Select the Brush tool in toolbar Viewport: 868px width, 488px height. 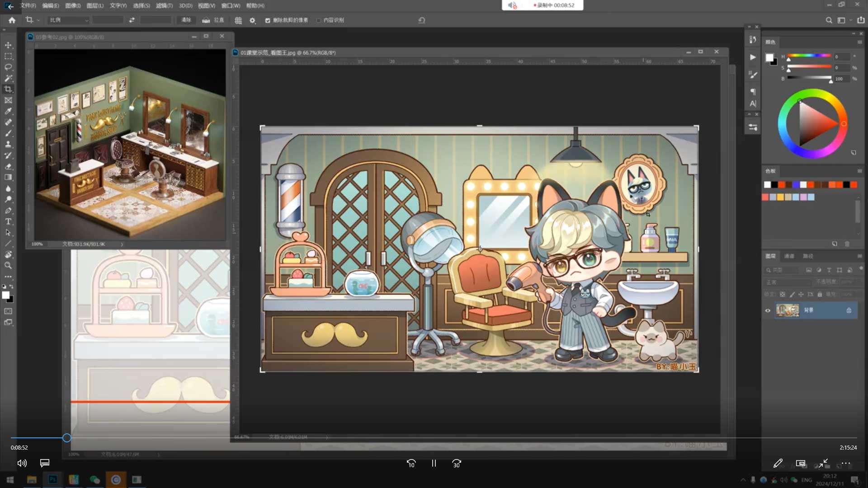click(x=8, y=133)
